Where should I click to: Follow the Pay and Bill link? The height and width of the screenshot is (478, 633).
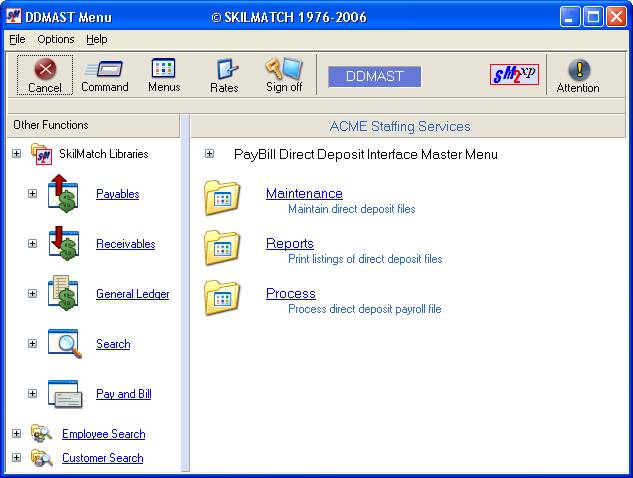pyautogui.click(x=124, y=394)
